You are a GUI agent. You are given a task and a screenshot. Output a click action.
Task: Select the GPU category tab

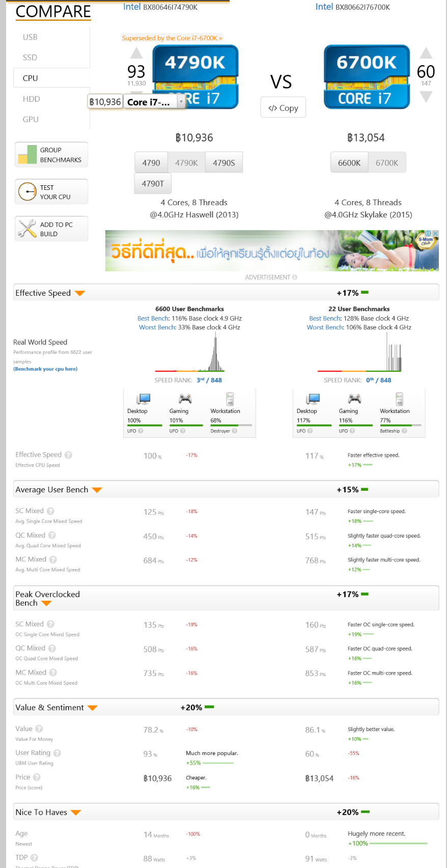31,120
